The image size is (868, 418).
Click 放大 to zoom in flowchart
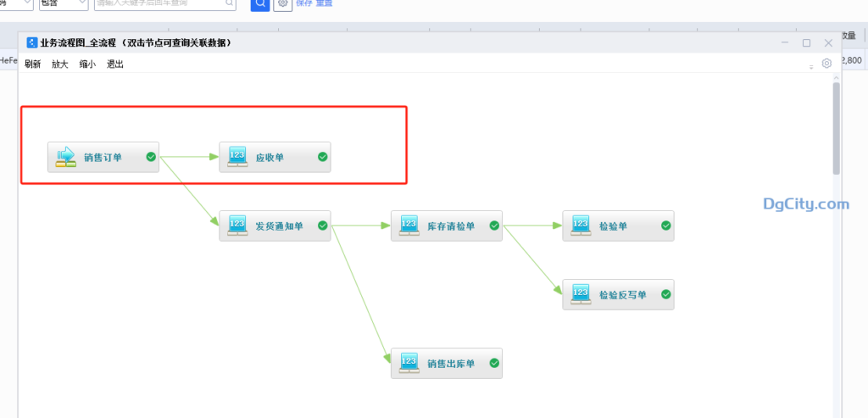59,64
